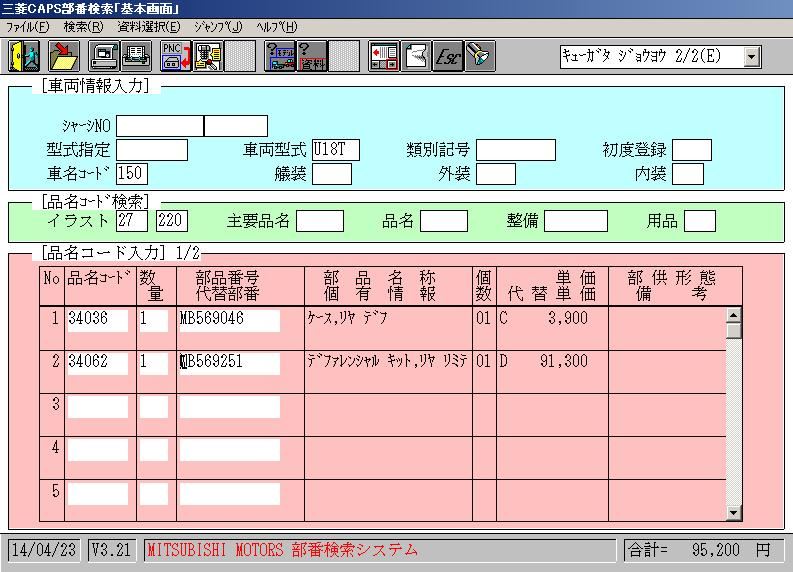The height and width of the screenshot is (572, 793).
Task: Click the parts list scrollbar thumb
Action: (x=733, y=331)
